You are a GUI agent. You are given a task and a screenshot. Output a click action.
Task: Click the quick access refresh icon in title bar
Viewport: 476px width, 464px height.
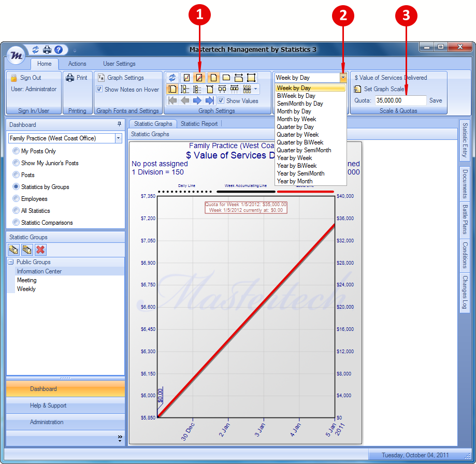click(x=36, y=50)
